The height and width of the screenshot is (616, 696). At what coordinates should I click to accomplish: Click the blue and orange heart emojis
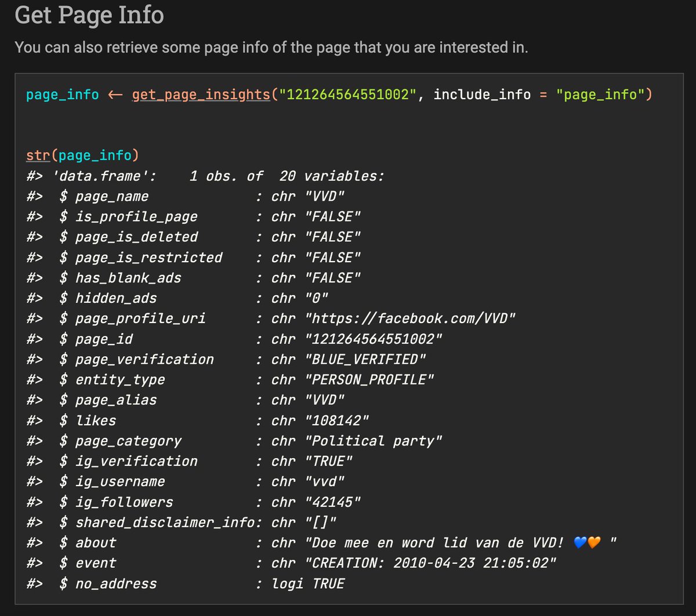pos(586,542)
